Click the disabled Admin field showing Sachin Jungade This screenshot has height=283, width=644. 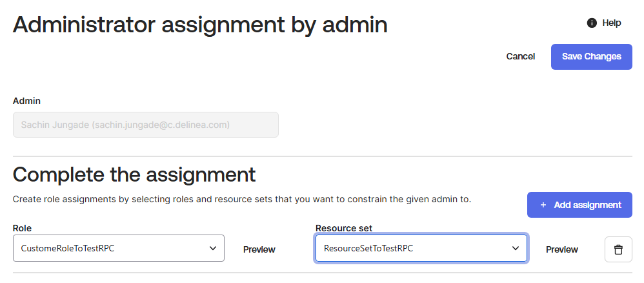tap(146, 125)
